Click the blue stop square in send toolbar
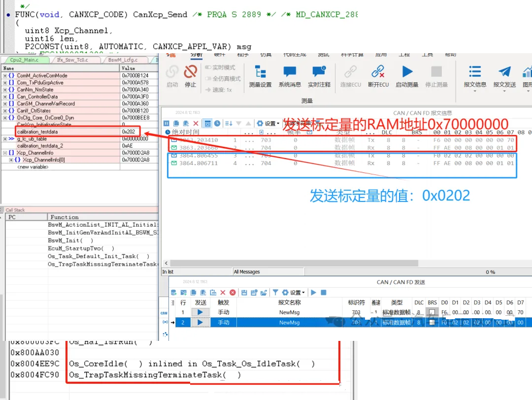Image resolution: width=532 pixels, height=400 pixels. (x=323, y=293)
